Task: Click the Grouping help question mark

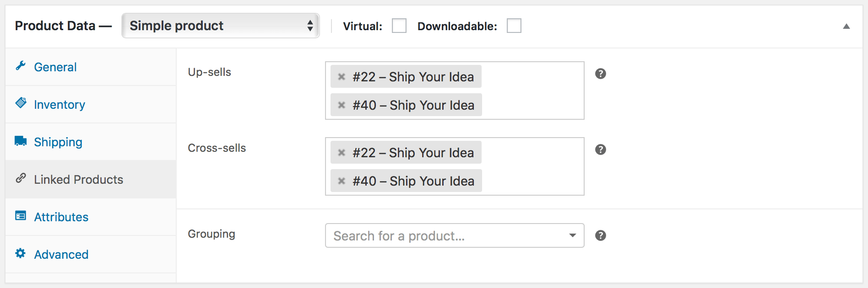Action: (601, 235)
